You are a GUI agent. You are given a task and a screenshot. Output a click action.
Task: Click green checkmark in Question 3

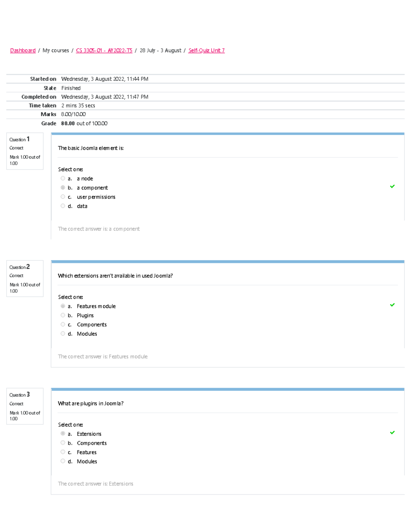392,432
